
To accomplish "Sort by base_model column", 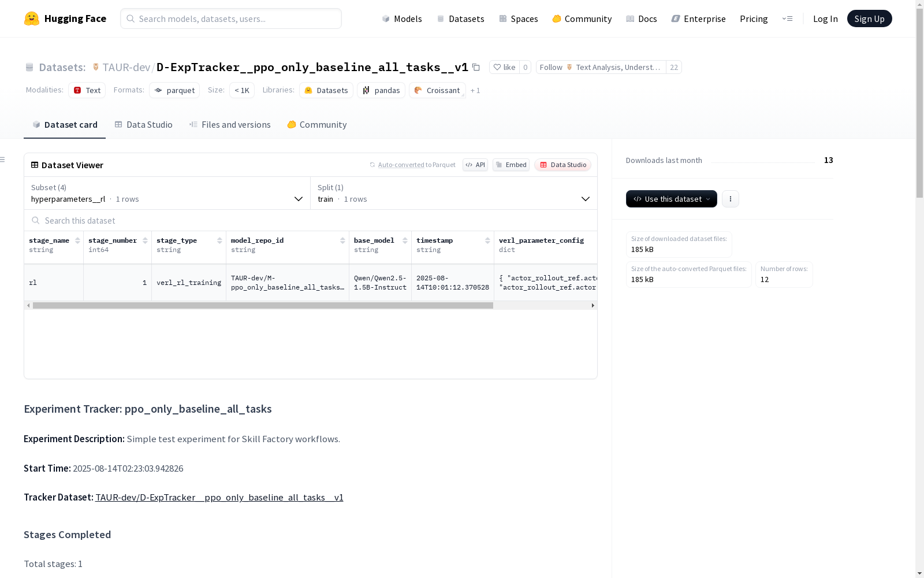I will 405,240.
